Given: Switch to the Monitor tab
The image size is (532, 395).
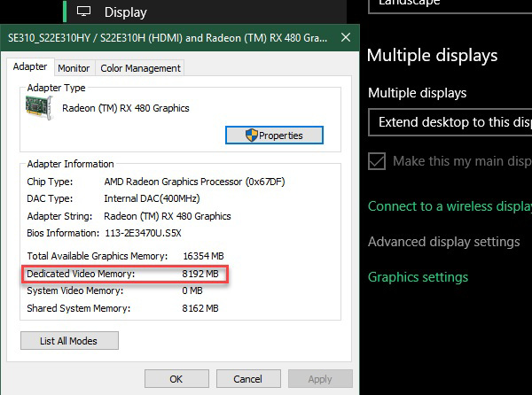Looking at the screenshot, I should 74,68.
